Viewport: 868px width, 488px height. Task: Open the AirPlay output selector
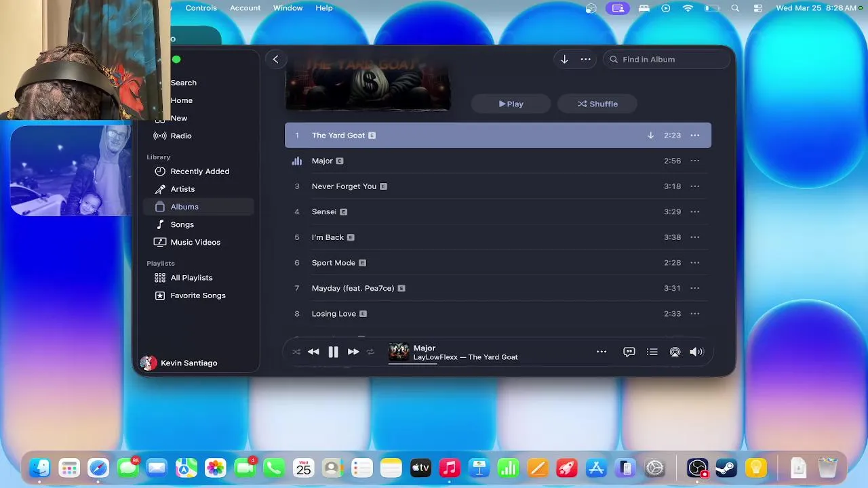(x=675, y=352)
